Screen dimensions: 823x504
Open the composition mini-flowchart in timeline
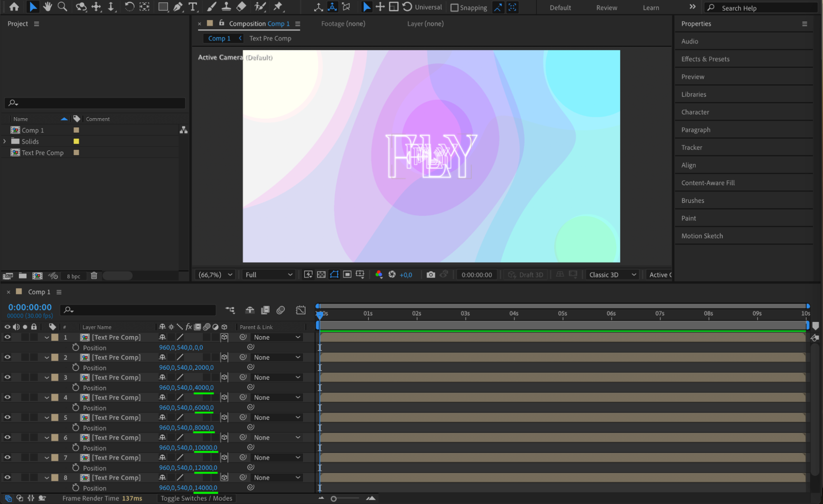(230, 310)
